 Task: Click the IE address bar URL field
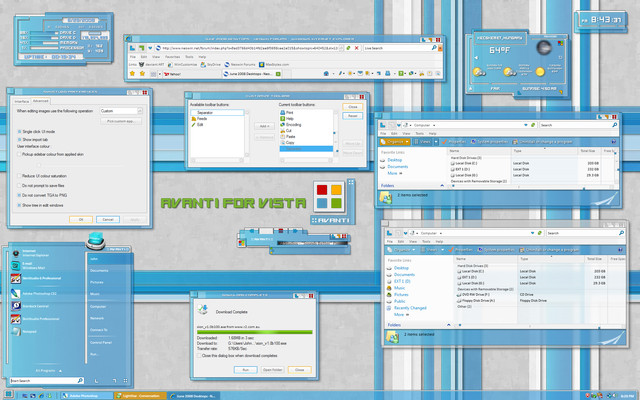pos(249,48)
